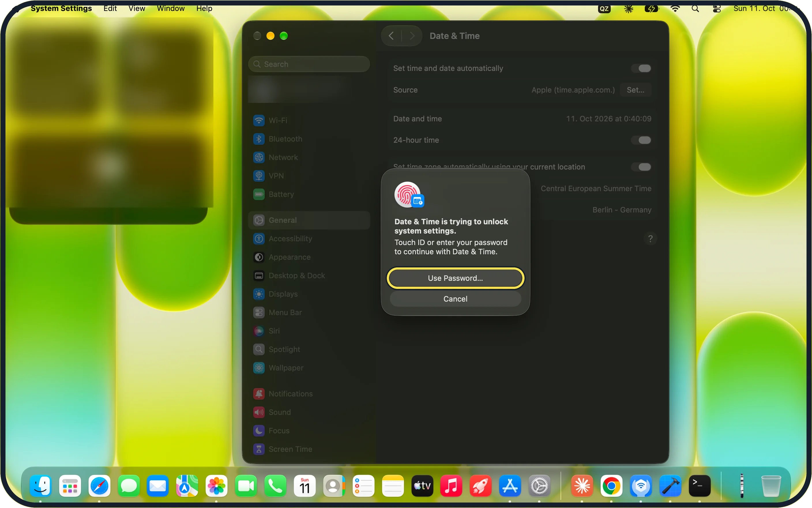Go forward with the right chevron
812x508 pixels.
pyautogui.click(x=412, y=36)
